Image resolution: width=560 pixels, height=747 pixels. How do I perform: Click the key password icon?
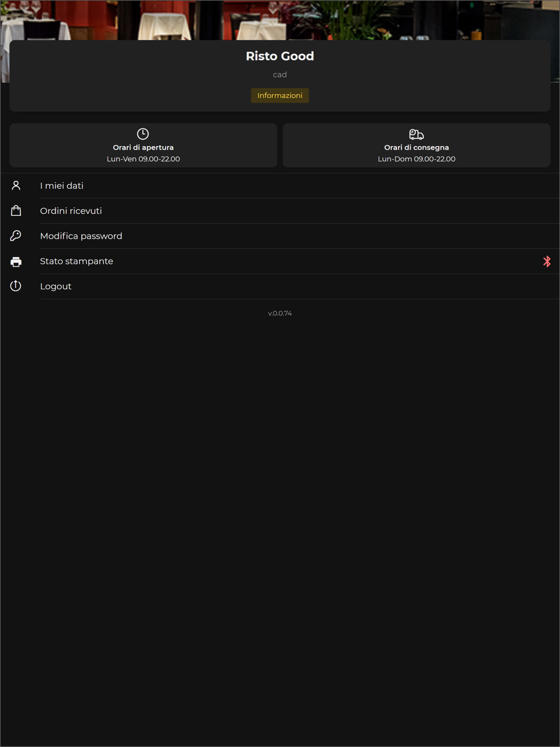click(16, 236)
